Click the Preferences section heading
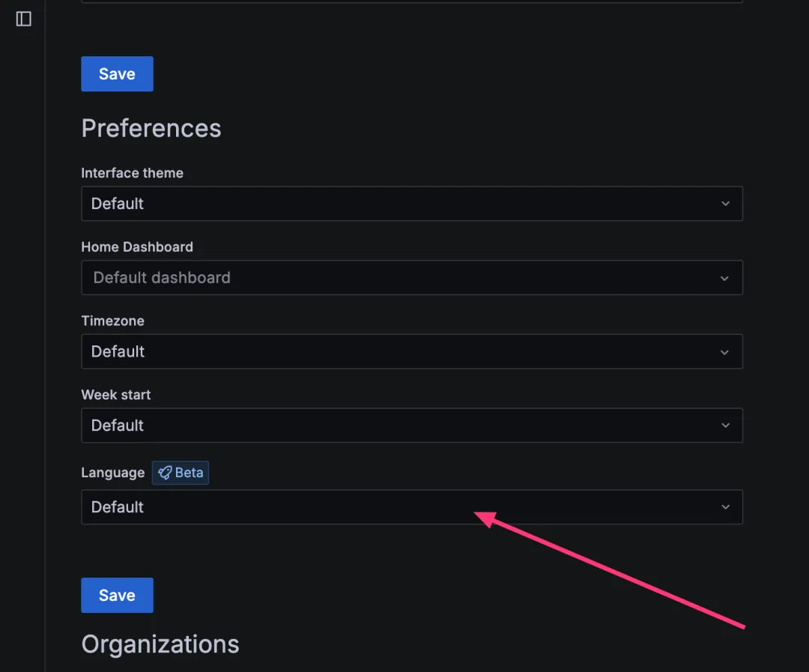Screen dimensions: 809x672 pos(151,129)
